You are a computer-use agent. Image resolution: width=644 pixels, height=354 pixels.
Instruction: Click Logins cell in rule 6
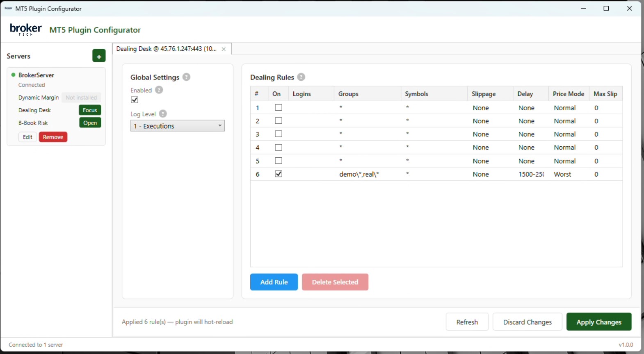click(311, 174)
